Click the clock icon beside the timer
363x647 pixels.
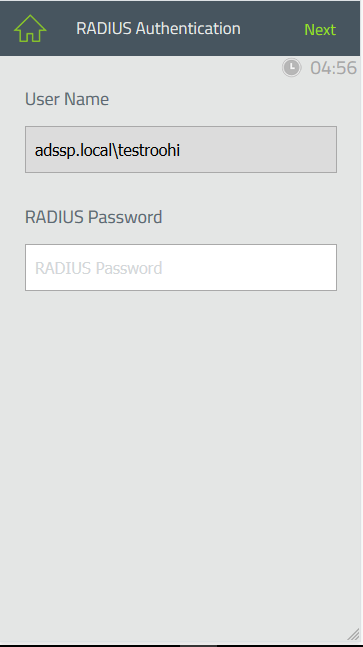click(292, 67)
